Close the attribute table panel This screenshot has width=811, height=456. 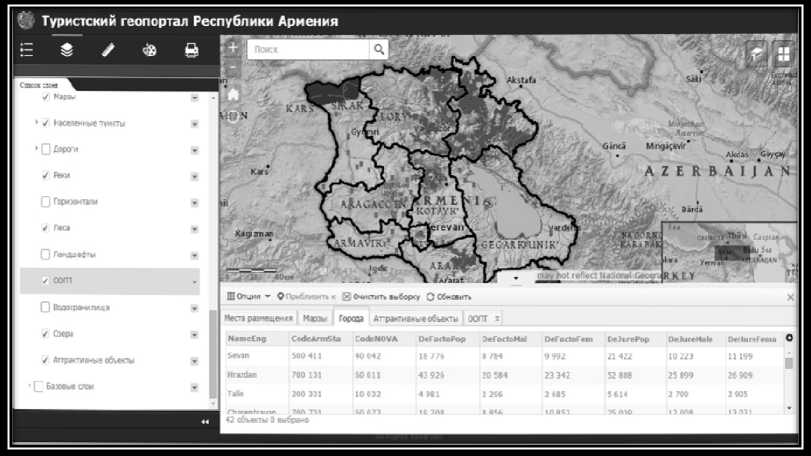(x=790, y=297)
